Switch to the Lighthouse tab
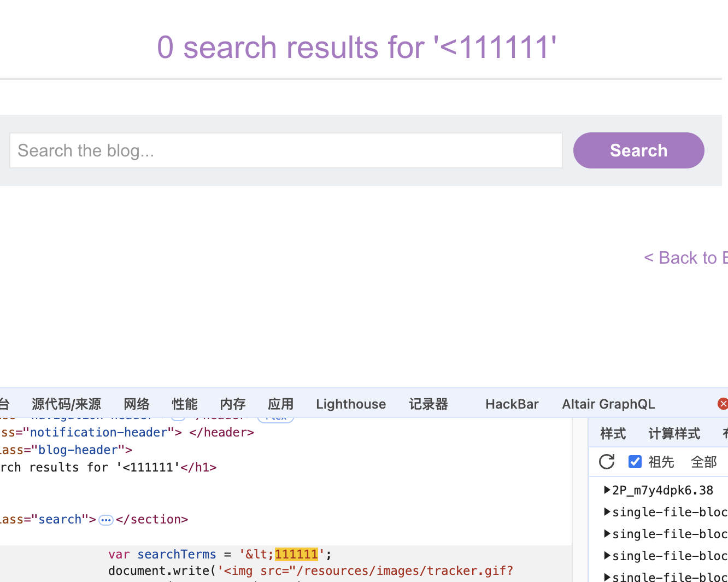Viewport: 728px width, 582px height. click(351, 404)
